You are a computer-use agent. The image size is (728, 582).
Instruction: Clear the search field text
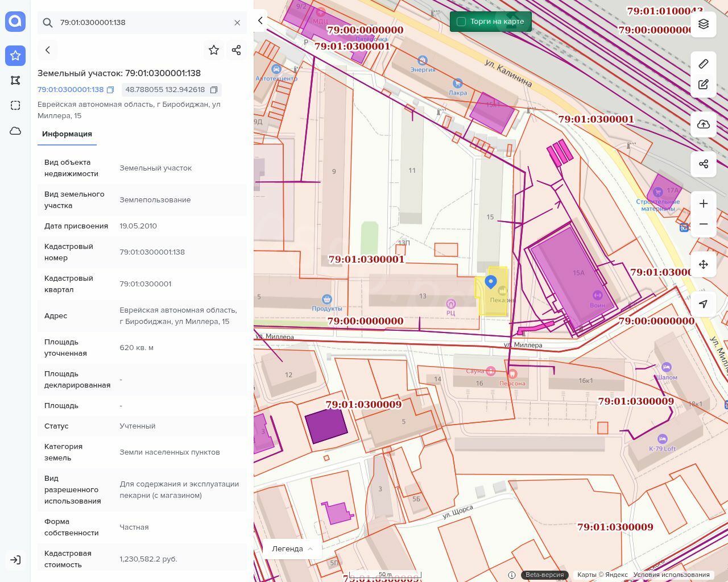point(237,23)
